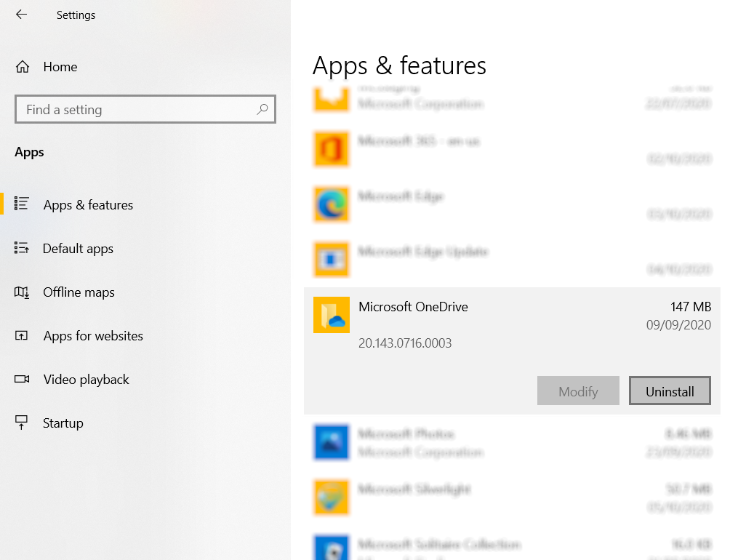Click the search magnifier in Find a setting
This screenshot has height=560, width=738.
point(262,108)
